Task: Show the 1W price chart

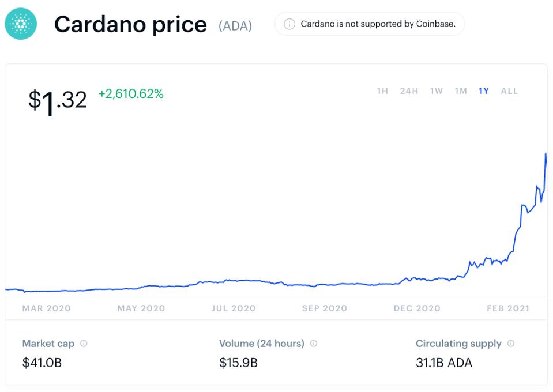Action: pyautogui.click(x=437, y=91)
